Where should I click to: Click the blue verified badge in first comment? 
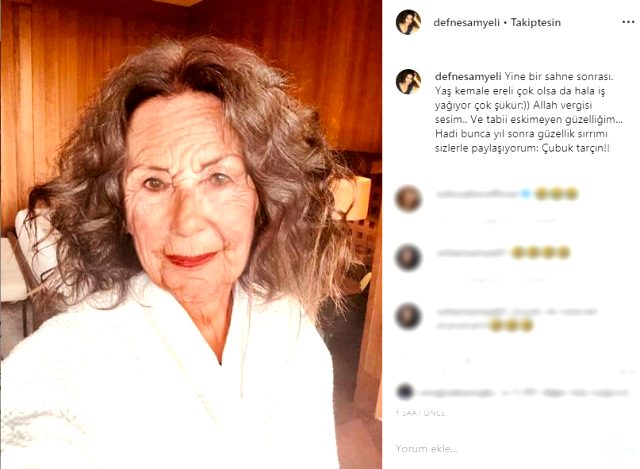coord(526,194)
